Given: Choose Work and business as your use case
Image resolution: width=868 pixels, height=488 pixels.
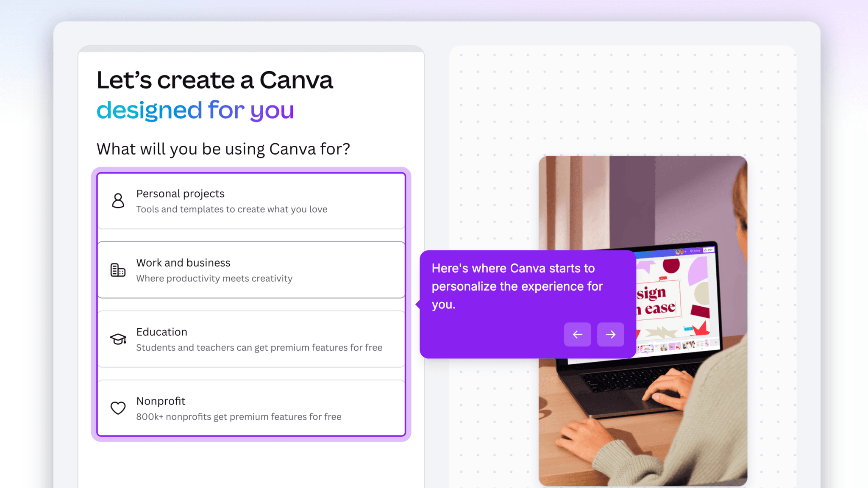Looking at the screenshot, I should (251, 270).
